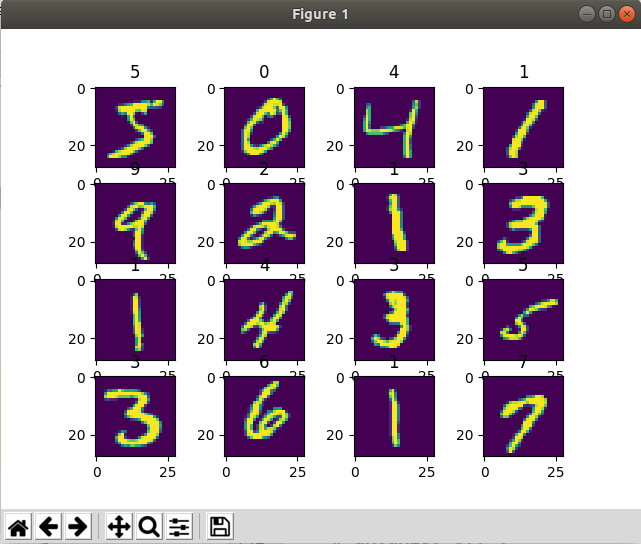
Task: Click the digit 0 subplot image
Action: pos(264,128)
